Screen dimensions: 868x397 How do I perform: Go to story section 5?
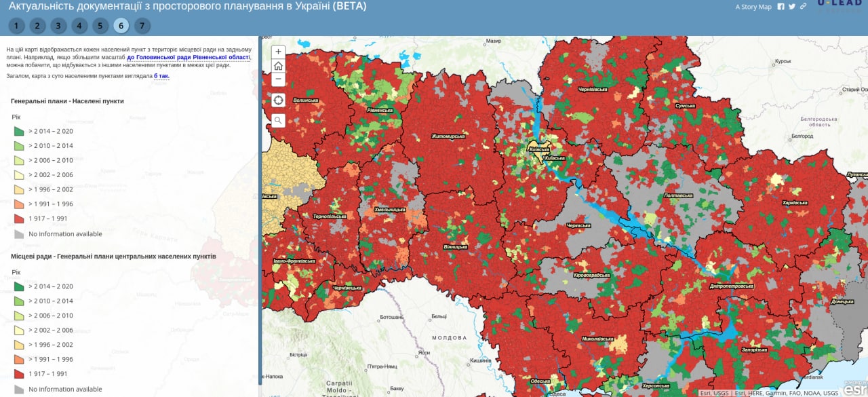pos(100,26)
